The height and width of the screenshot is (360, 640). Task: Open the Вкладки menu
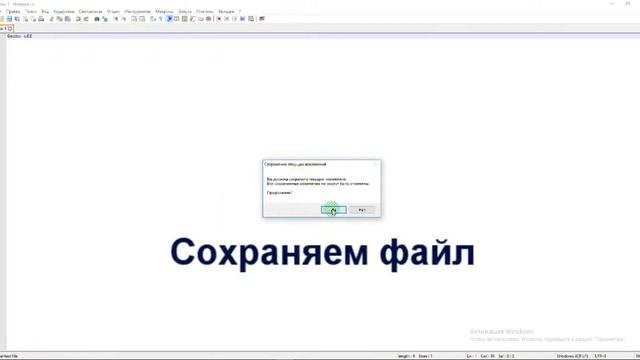226,11
